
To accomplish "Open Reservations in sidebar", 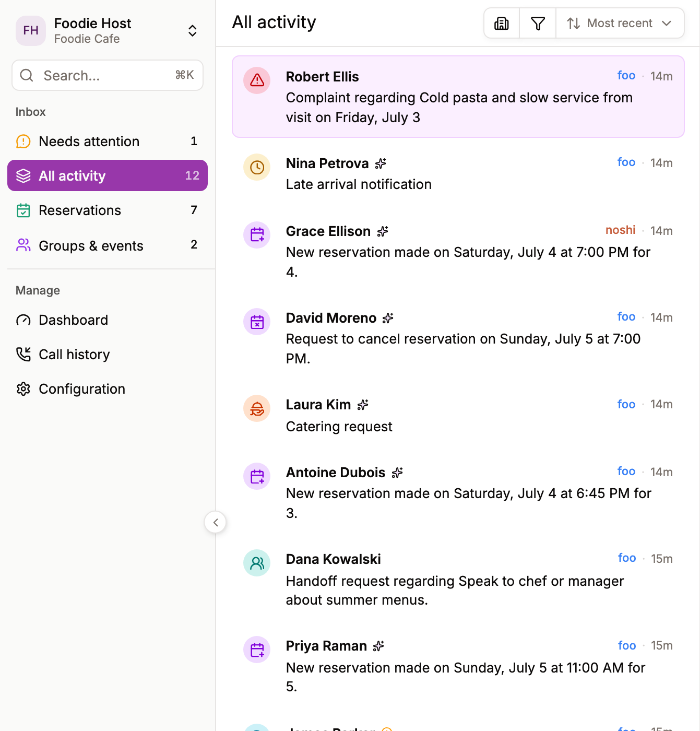I will pos(108,210).
